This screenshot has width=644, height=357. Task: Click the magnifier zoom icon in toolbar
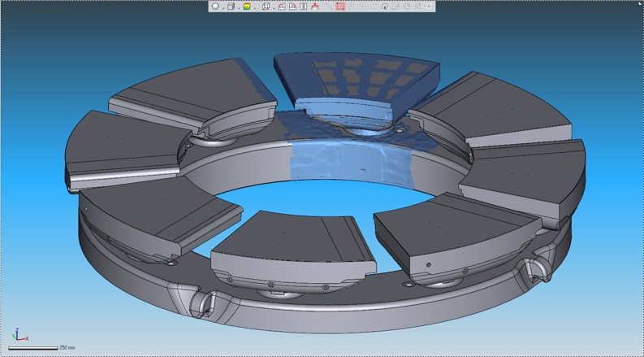point(418,7)
